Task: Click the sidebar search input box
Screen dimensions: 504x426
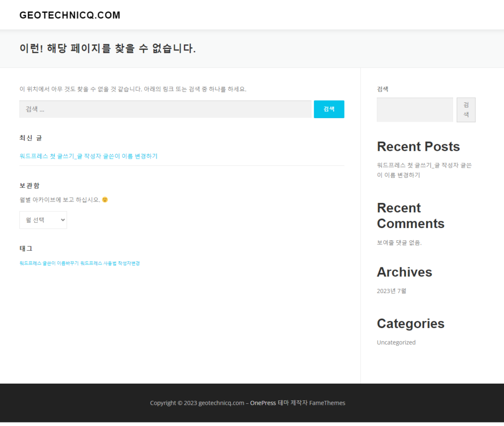Action: click(x=414, y=110)
